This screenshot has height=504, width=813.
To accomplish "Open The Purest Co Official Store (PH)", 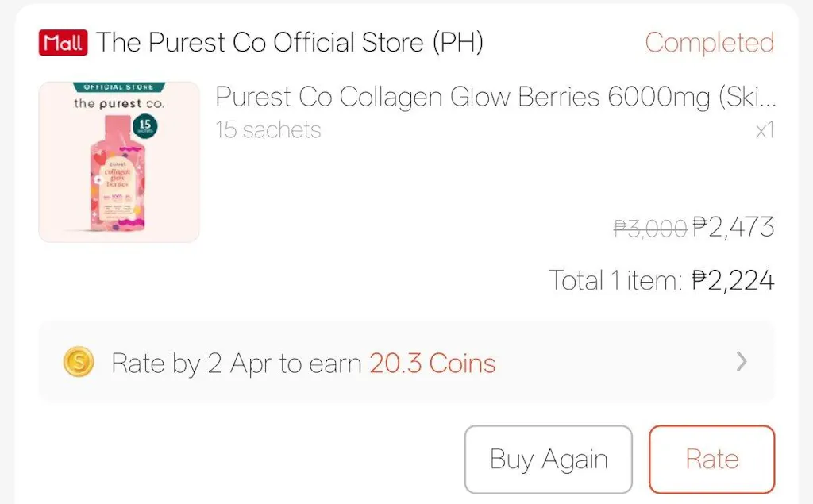I will pyautogui.click(x=290, y=43).
